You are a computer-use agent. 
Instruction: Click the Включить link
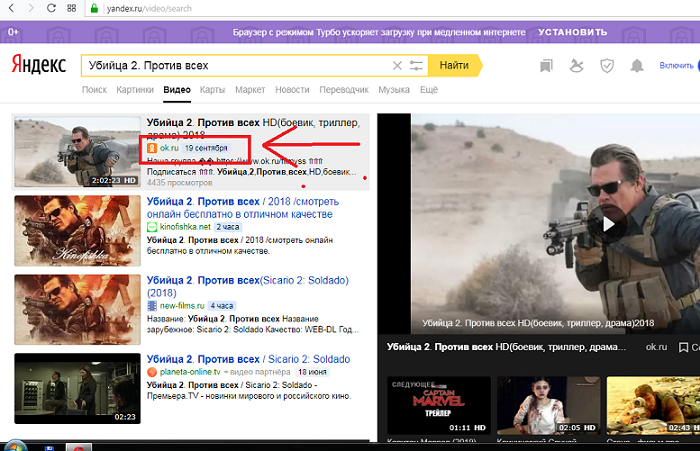[676, 66]
